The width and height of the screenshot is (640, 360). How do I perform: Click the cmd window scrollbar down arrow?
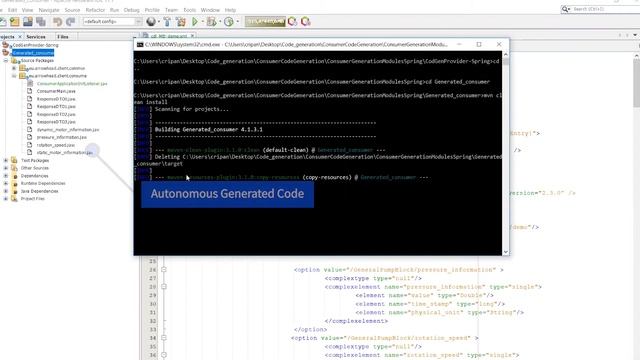tap(506, 252)
